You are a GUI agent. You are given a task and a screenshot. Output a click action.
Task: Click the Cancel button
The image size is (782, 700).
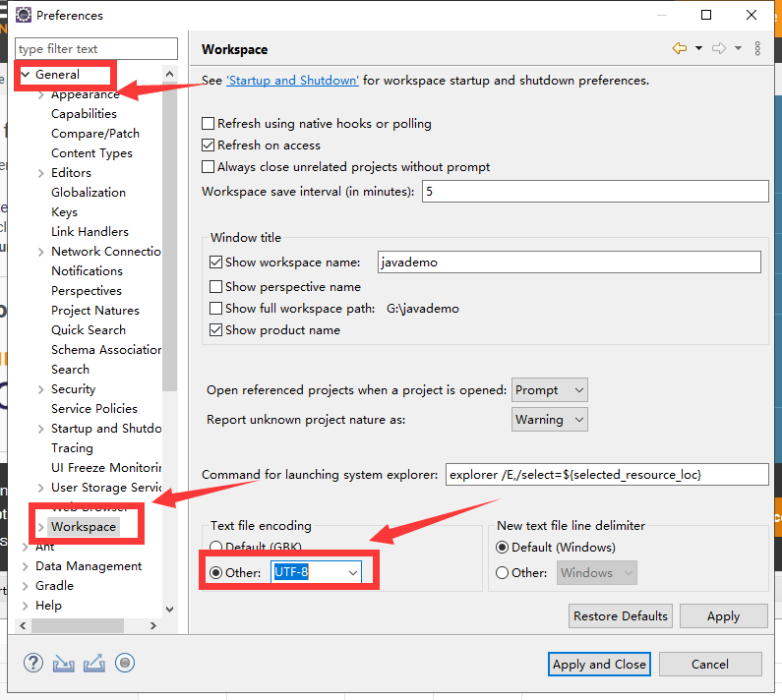click(710, 664)
